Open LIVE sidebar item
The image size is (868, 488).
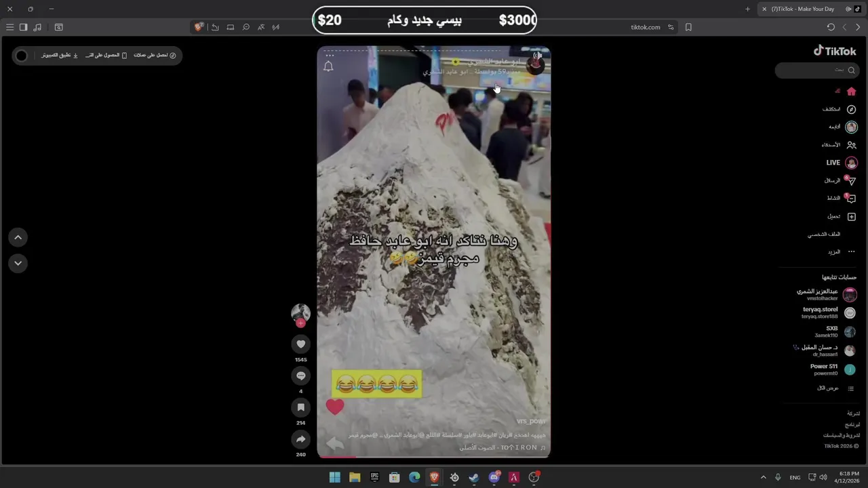point(842,163)
